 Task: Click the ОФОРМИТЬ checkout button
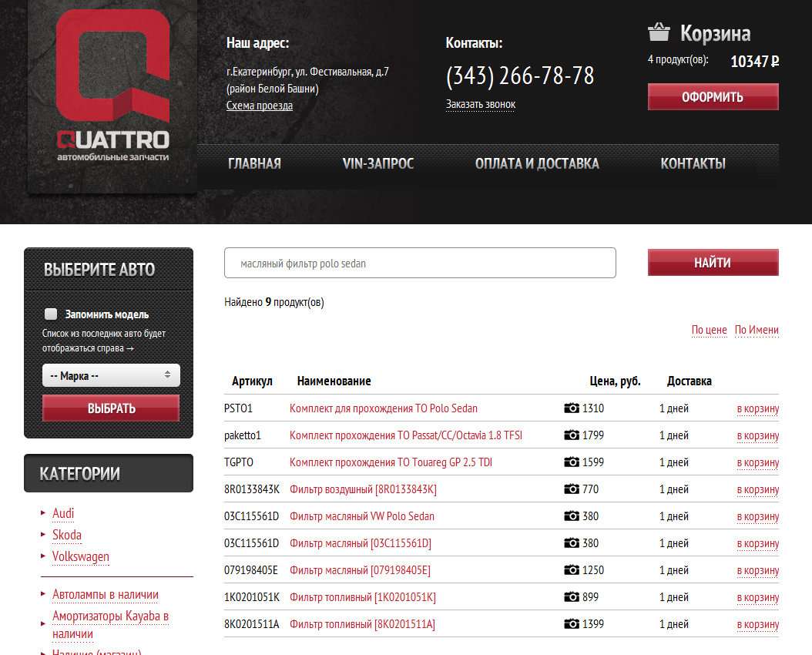[713, 97]
